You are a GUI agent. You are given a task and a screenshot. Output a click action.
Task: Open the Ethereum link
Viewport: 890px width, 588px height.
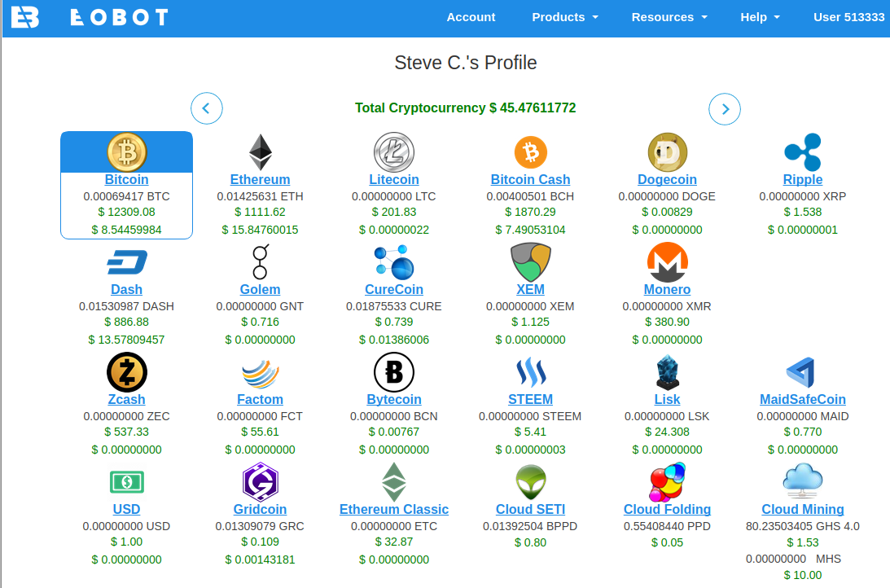coord(260,179)
